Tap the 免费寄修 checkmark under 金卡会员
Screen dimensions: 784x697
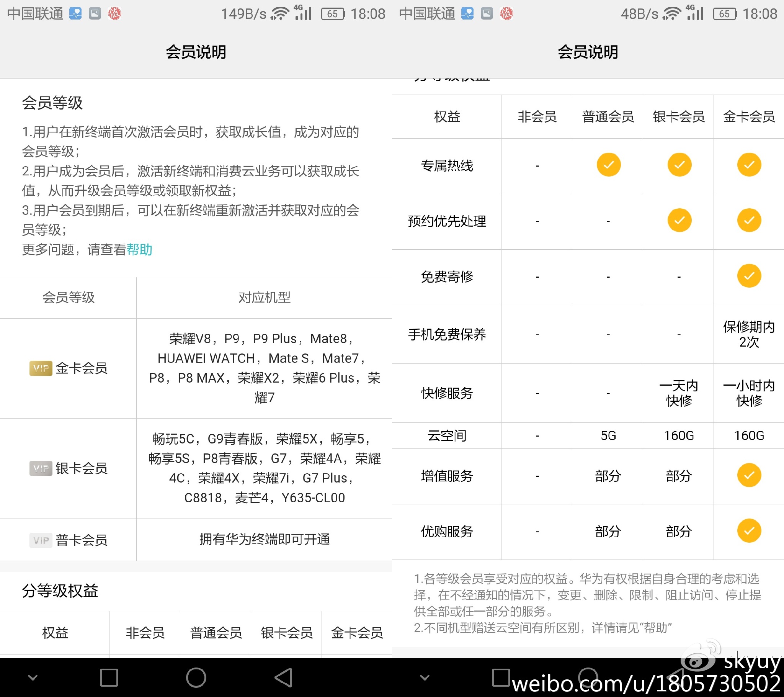(x=749, y=276)
